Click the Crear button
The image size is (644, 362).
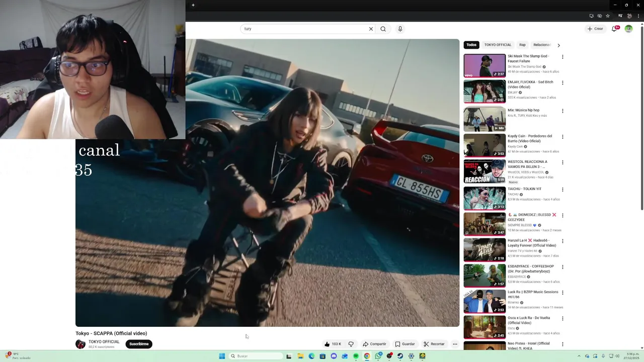(595, 29)
